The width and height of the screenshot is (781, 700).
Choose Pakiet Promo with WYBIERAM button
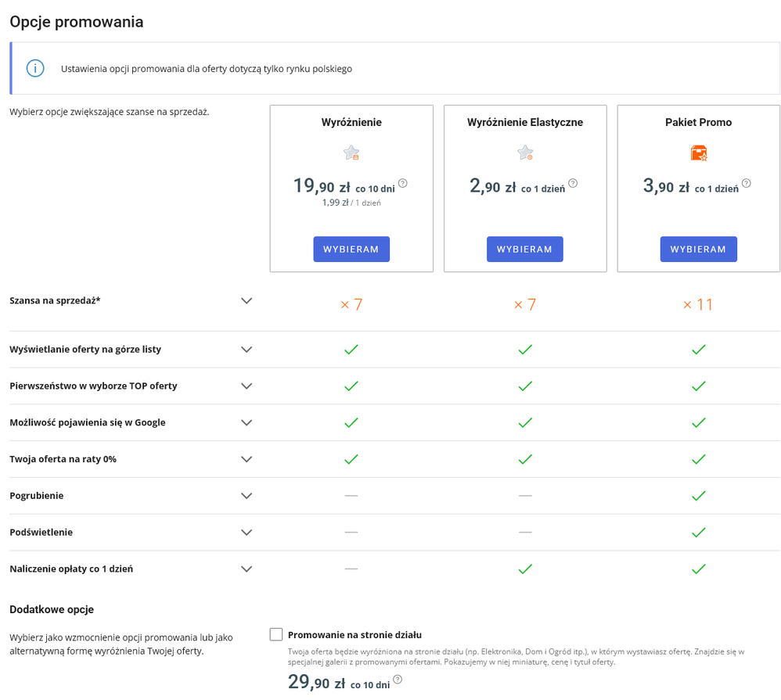point(698,249)
